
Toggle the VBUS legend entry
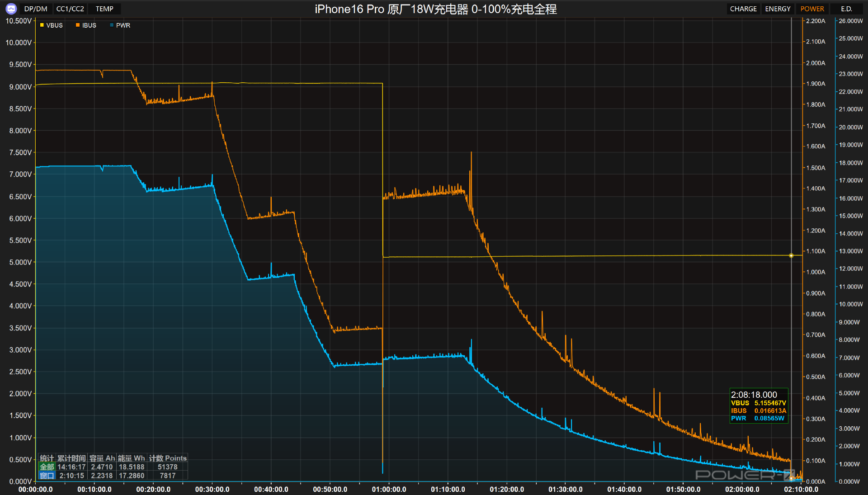coord(51,25)
